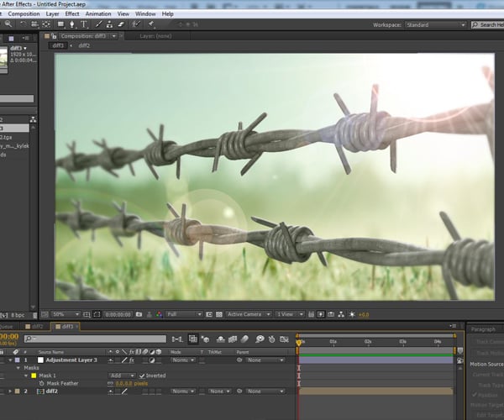Switch to diff2 timeline tab
This screenshot has width=504, height=420.
tap(36, 327)
